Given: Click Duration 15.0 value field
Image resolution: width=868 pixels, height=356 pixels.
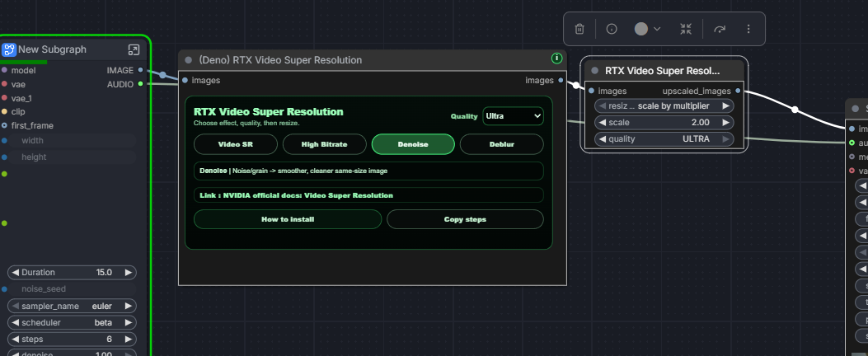Looking at the screenshot, I should 72,273.
